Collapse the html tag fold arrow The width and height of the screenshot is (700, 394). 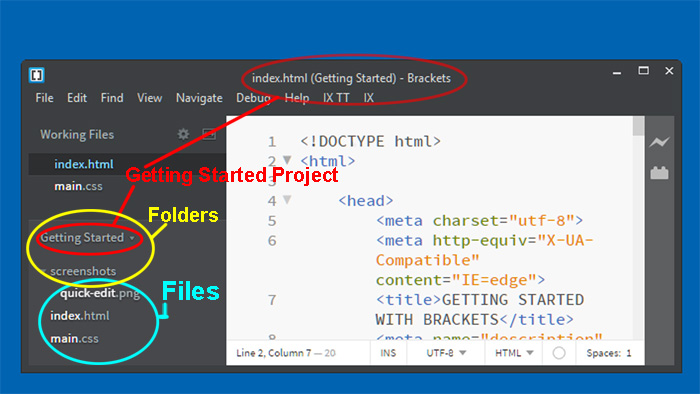288,160
